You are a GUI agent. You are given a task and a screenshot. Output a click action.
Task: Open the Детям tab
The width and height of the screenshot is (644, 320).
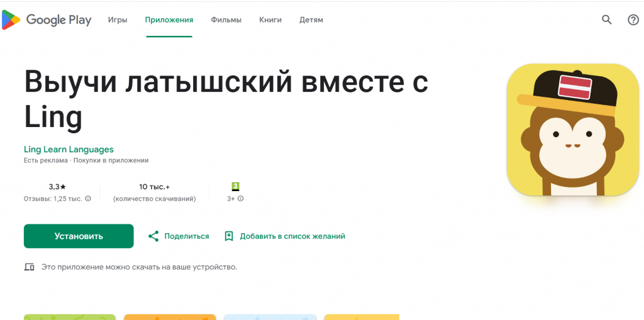311,19
